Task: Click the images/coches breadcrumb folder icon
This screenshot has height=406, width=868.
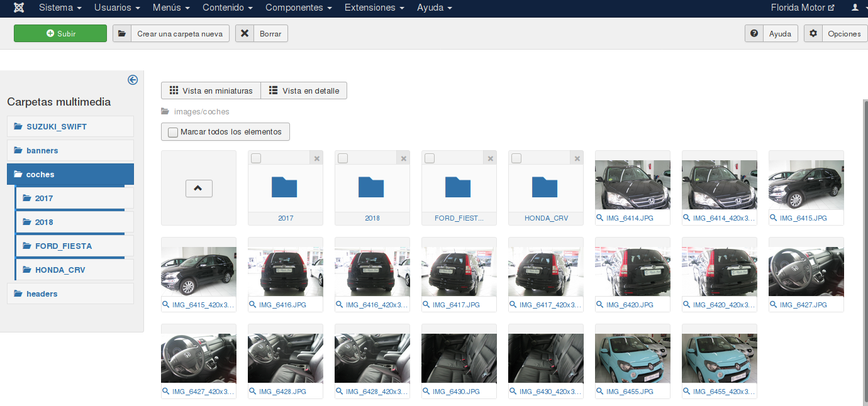Action: click(165, 112)
